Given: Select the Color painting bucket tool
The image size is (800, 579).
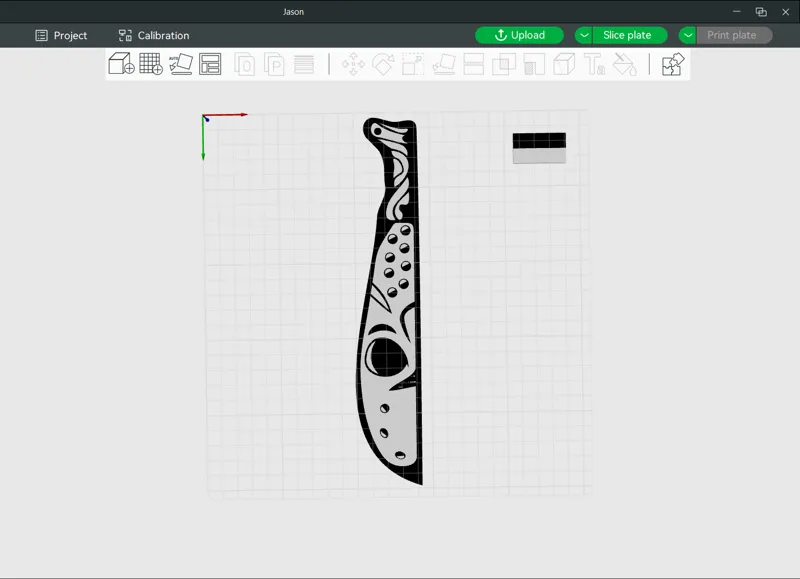Looking at the screenshot, I should click(x=624, y=65).
